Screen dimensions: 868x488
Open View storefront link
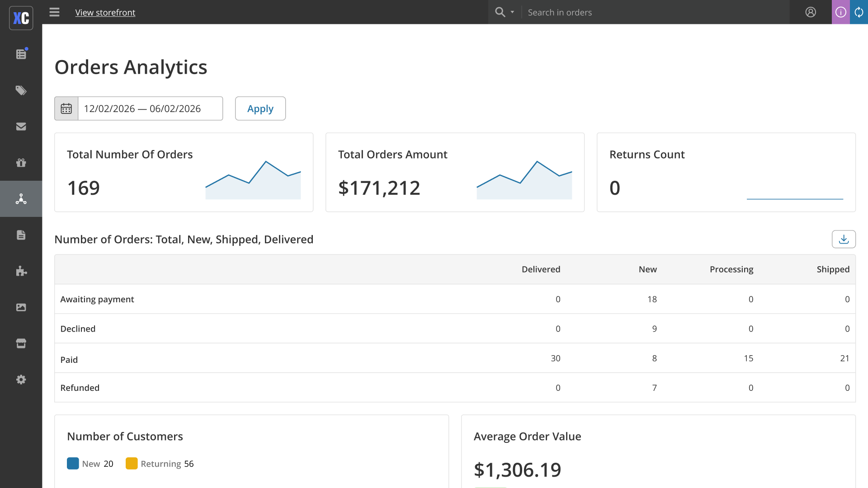(105, 12)
